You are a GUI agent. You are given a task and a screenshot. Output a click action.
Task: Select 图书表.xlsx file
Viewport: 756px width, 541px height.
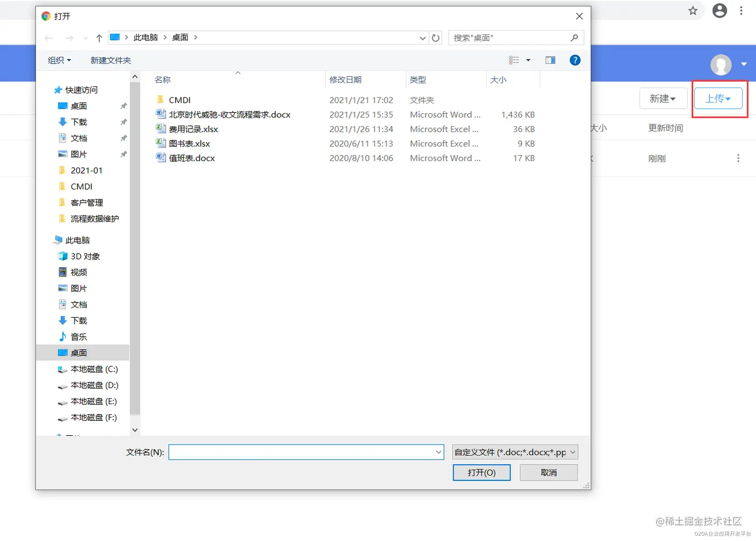click(189, 143)
